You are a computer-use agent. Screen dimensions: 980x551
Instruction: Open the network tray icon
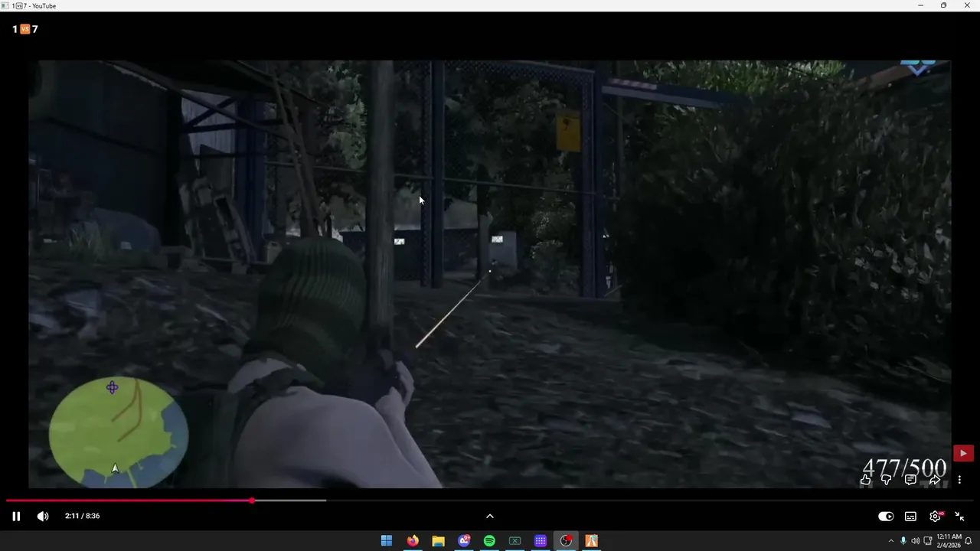pyautogui.click(x=928, y=541)
